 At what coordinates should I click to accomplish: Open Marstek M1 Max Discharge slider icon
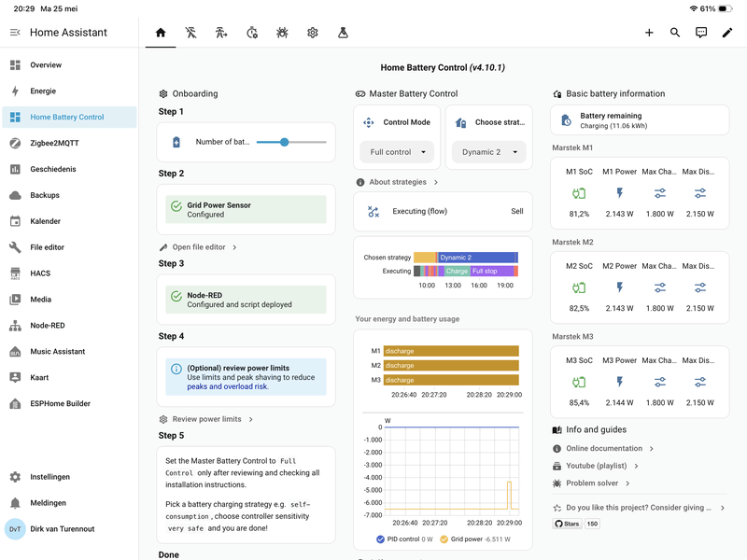coord(699,193)
